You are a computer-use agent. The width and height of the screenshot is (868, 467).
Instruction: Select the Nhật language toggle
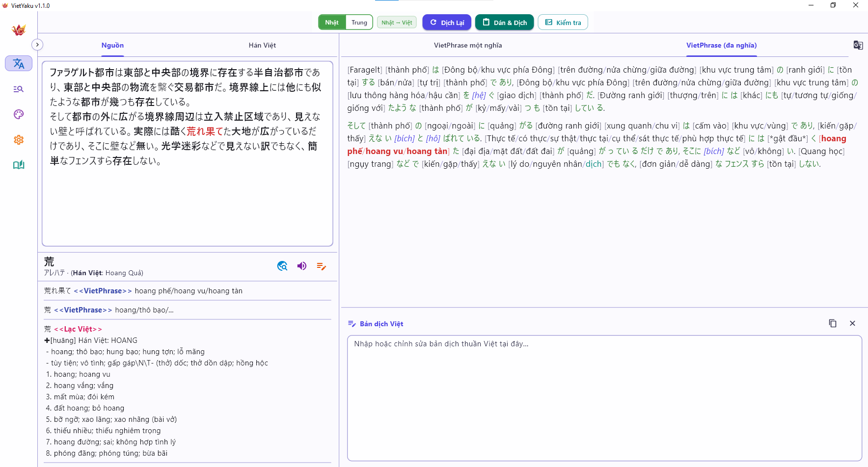pos(332,23)
